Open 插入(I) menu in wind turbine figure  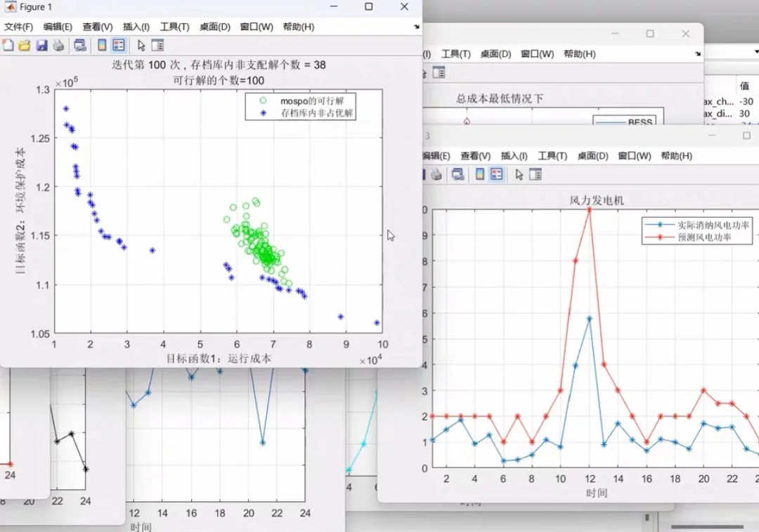click(514, 156)
